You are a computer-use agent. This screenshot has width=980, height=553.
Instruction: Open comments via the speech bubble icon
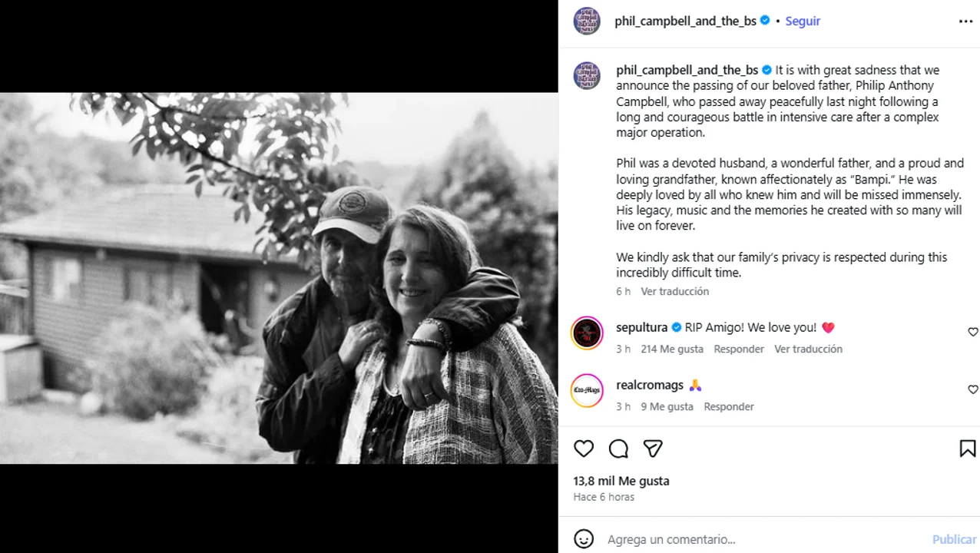(x=618, y=449)
